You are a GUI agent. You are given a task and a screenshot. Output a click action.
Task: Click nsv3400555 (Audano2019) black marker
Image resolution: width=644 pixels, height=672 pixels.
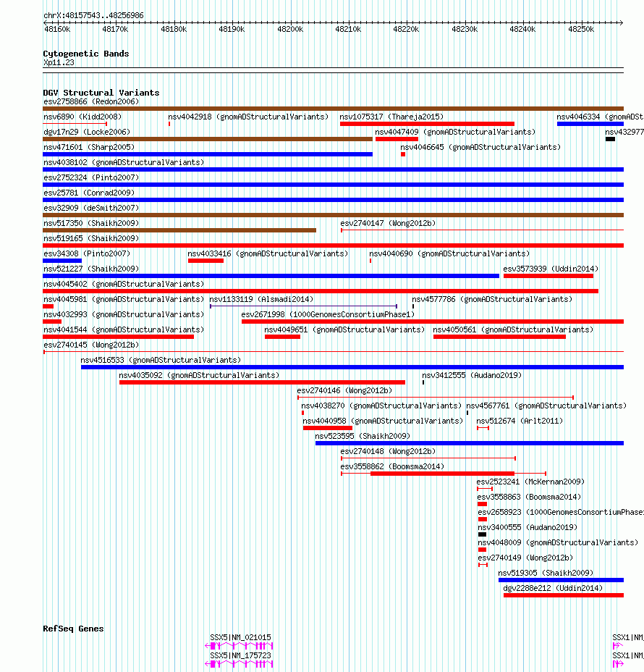[482, 534]
